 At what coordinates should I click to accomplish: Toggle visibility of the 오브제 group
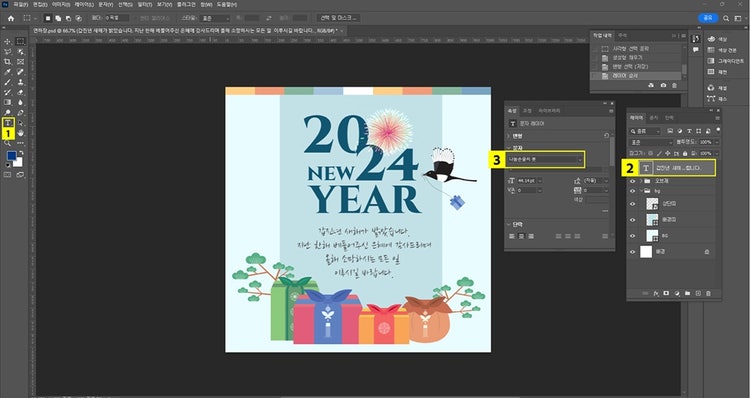[633, 181]
